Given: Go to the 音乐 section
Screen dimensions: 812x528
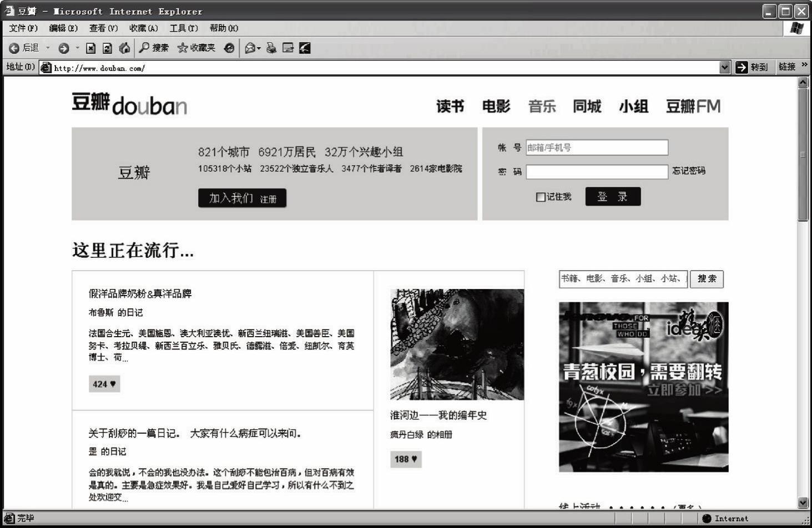Looking at the screenshot, I should click(x=542, y=106).
